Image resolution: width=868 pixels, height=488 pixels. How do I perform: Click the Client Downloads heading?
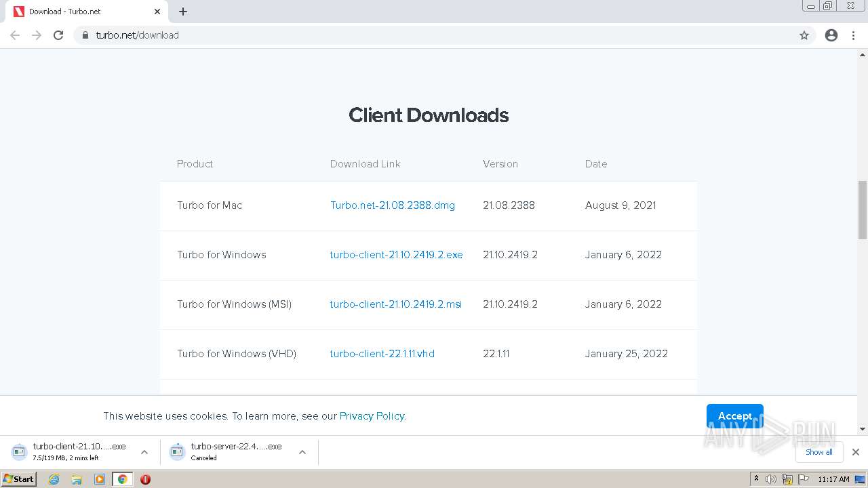coord(429,115)
